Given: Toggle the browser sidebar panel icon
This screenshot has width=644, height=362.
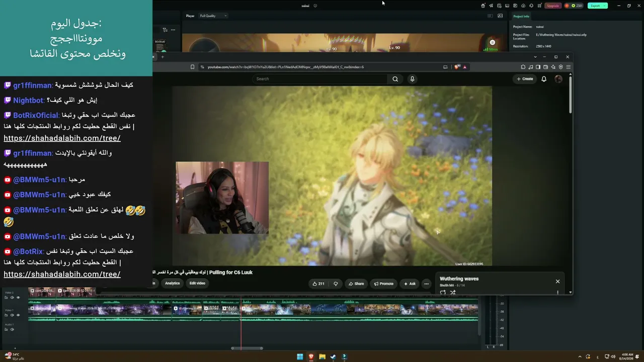Looking at the screenshot, I should pyautogui.click(x=538, y=67).
